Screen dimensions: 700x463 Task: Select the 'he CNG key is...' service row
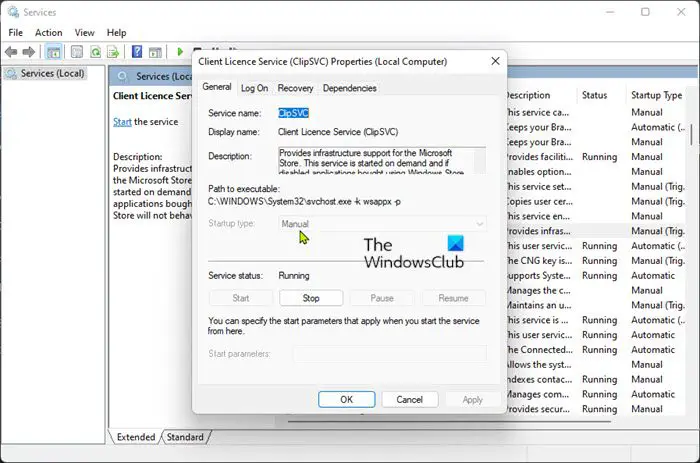pos(596,261)
